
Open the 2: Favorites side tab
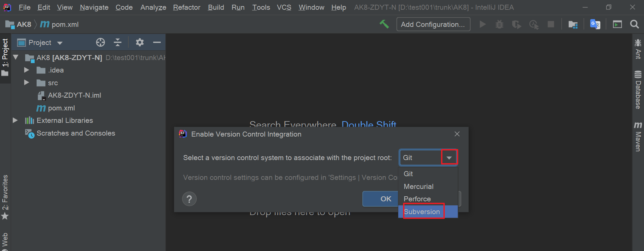tap(5, 197)
